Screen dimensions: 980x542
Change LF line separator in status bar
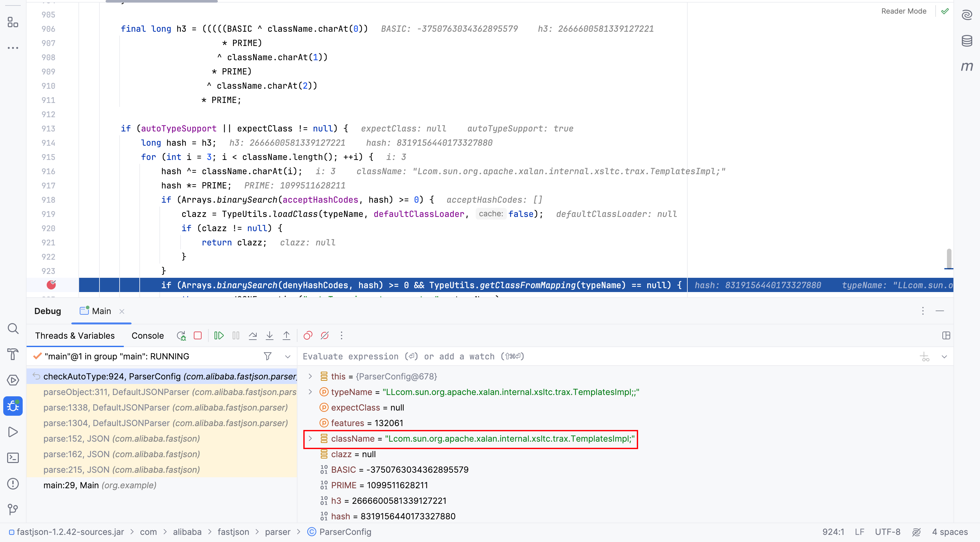pos(859,532)
